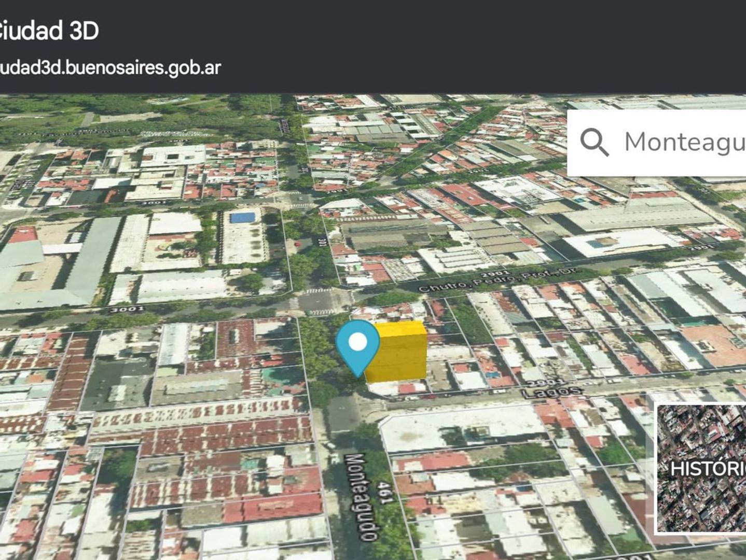Click the ciudad3d.buenosaires.gob.ar URL text
Viewport: 746px width, 560px height.
pos(109,67)
